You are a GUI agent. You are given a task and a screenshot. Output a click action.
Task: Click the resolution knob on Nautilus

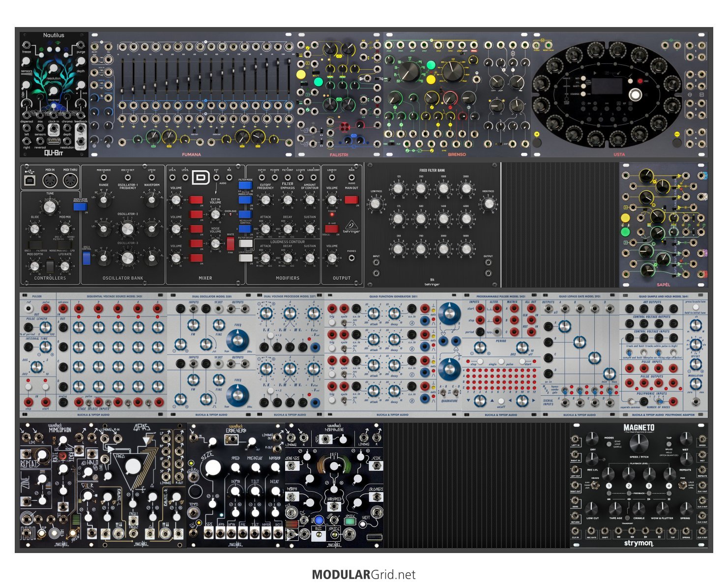(54, 69)
